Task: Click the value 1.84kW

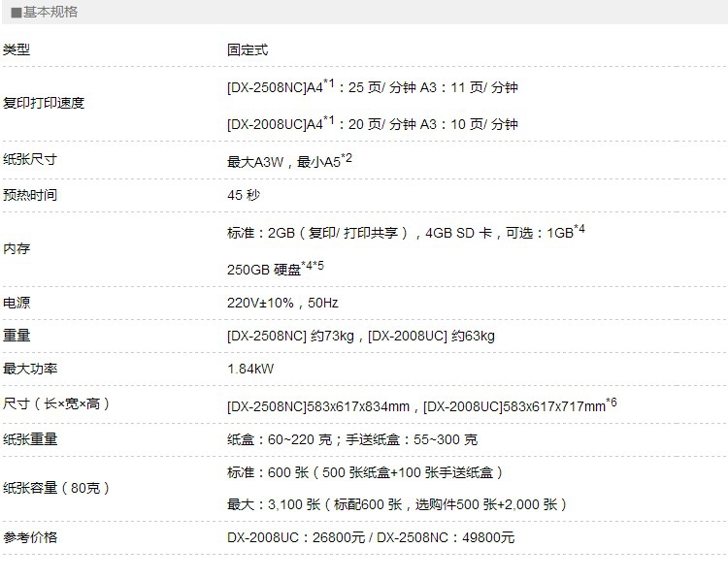Action: coord(250,369)
